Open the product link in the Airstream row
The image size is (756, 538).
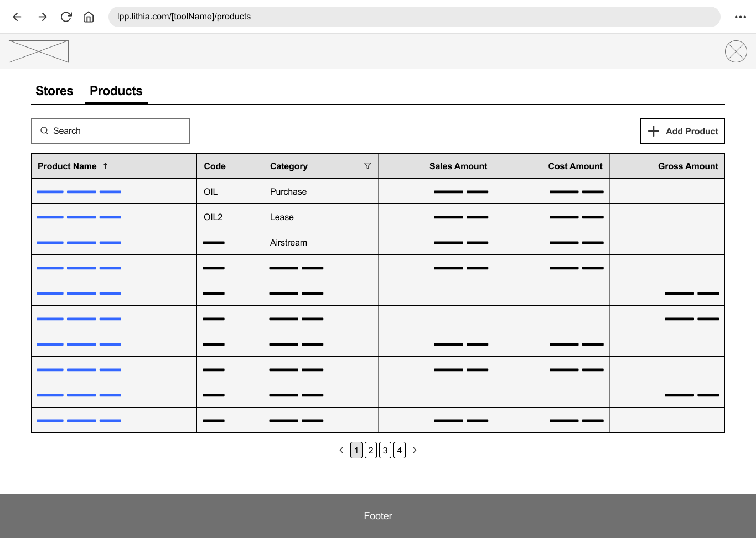(79, 243)
